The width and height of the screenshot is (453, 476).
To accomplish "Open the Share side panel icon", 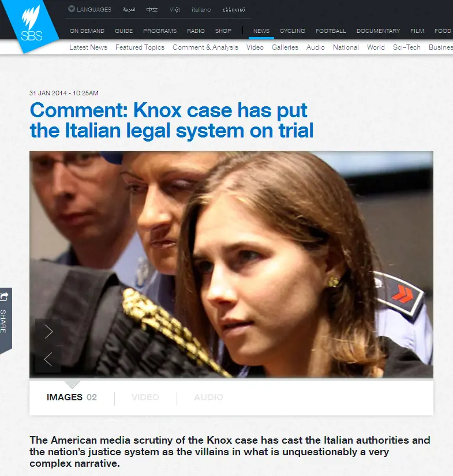I will click(5, 320).
